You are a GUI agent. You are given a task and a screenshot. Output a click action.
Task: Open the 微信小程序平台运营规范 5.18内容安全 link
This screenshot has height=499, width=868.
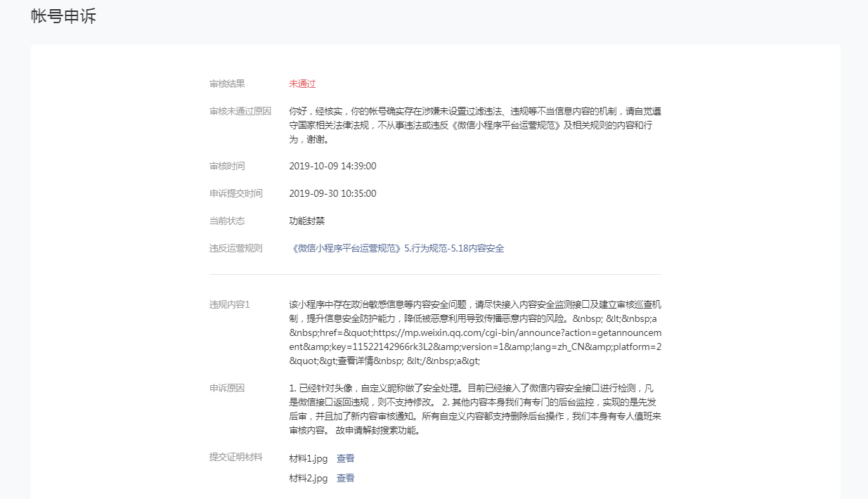[396, 248]
